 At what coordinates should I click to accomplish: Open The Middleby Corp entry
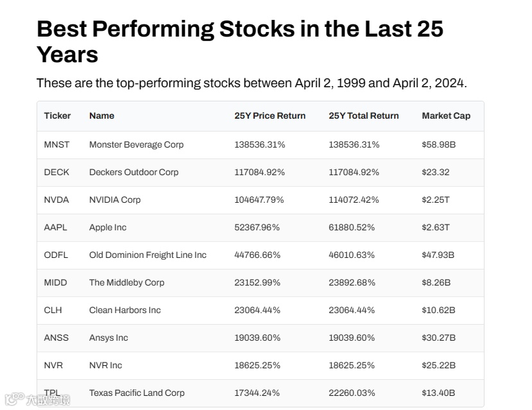[x=126, y=283]
